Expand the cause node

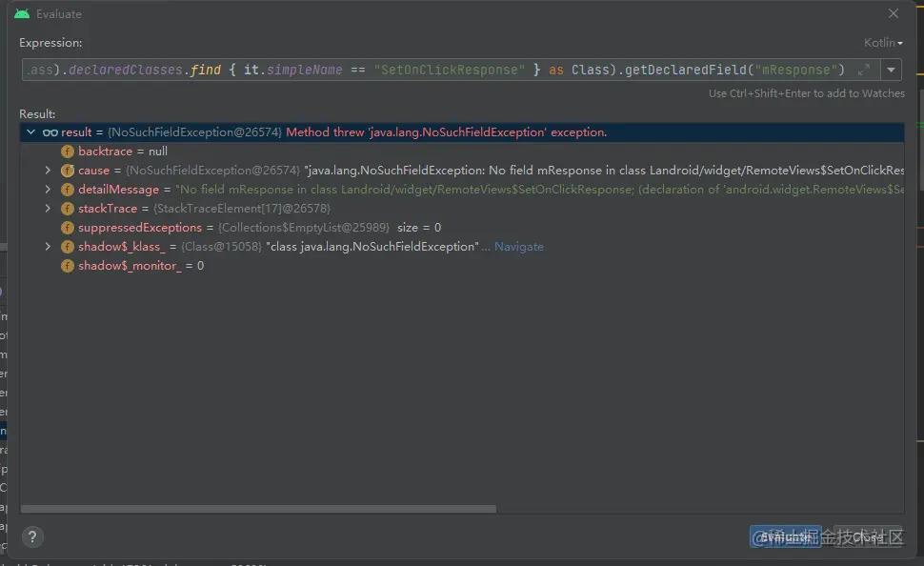point(48,171)
